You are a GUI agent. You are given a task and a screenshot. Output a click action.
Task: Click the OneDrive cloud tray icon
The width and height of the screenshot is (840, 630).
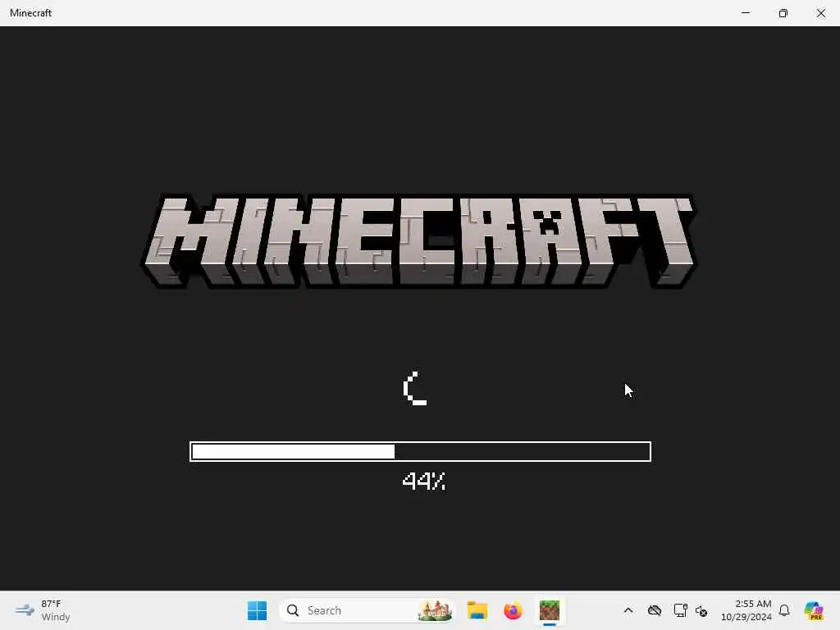pos(654,610)
